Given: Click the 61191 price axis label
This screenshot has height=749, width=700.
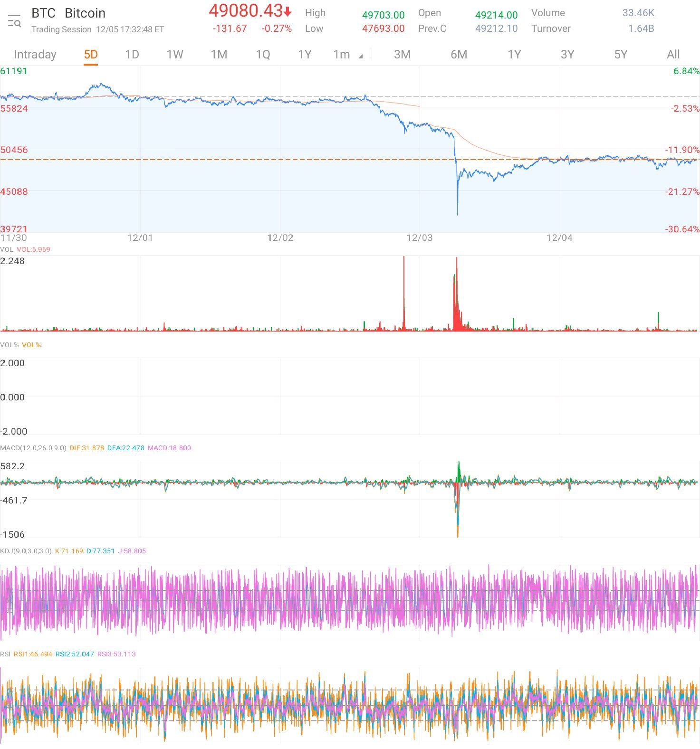Looking at the screenshot, I should (14, 71).
